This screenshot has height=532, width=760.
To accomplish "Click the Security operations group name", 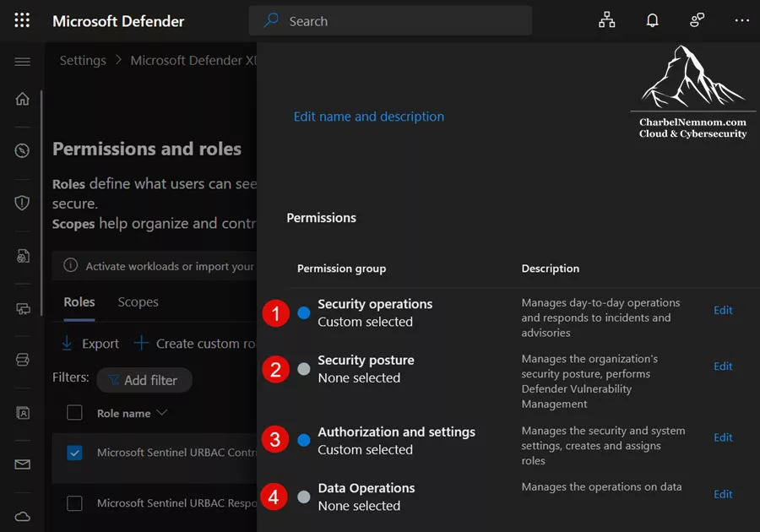I will click(x=375, y=304).
